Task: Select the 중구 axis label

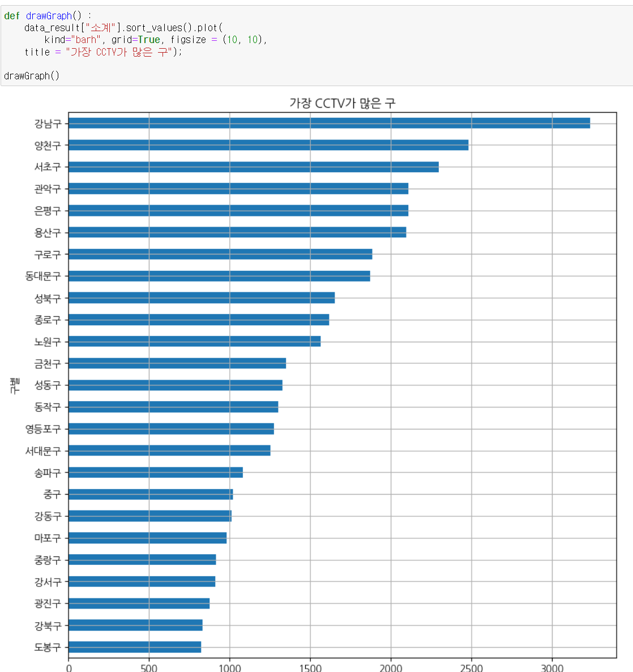Action: 53,495
